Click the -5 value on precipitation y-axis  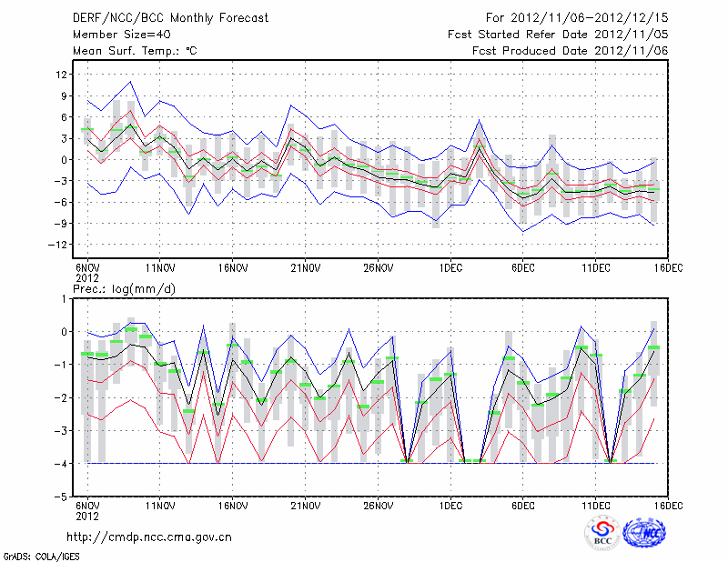point(63,497)
